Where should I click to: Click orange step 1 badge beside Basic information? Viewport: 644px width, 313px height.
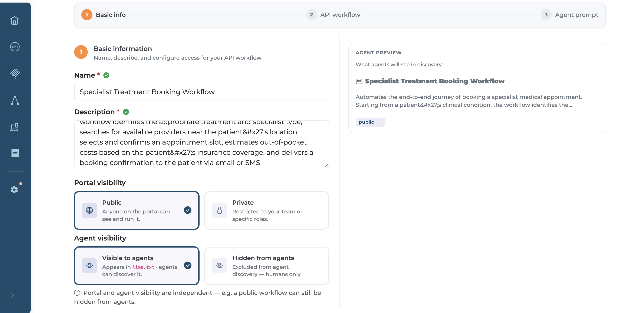[81, 52]
